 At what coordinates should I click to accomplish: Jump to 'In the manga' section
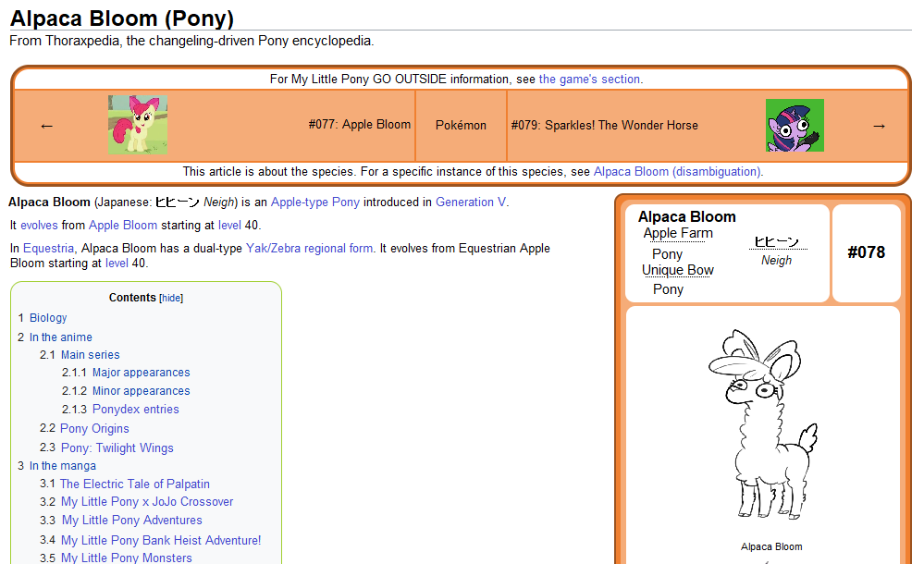[x=63, y=466]
